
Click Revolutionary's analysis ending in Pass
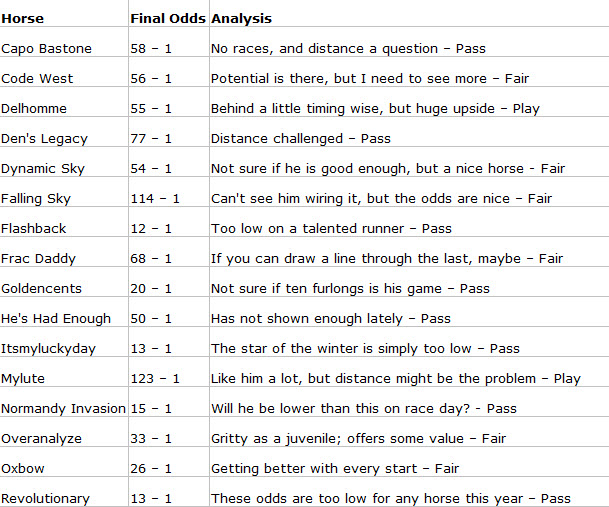pos(391,498)
